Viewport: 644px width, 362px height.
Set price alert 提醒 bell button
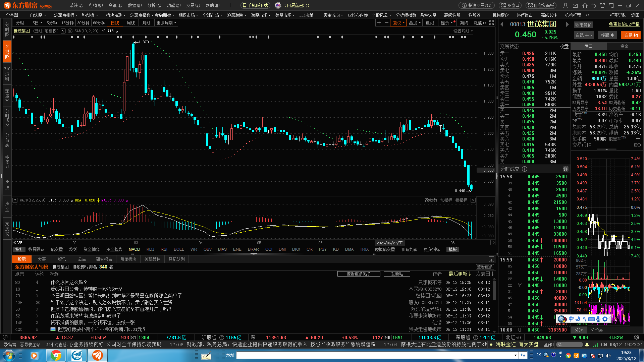click(x=607, y=35)
